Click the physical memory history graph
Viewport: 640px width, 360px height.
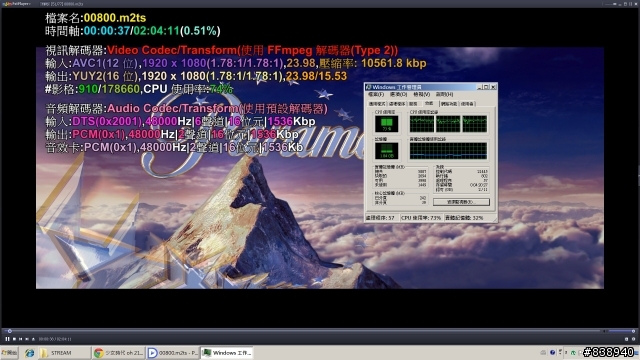[x=448, y=151]
